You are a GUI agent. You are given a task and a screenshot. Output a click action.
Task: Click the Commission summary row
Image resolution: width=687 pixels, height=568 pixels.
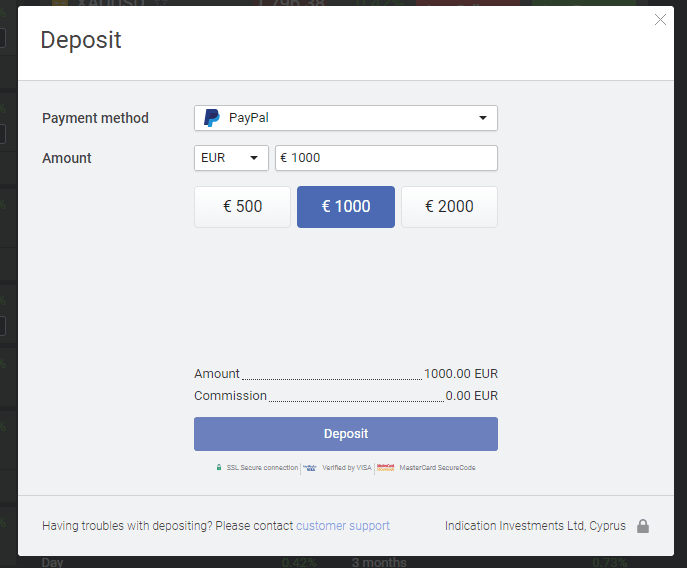[345, 396]
